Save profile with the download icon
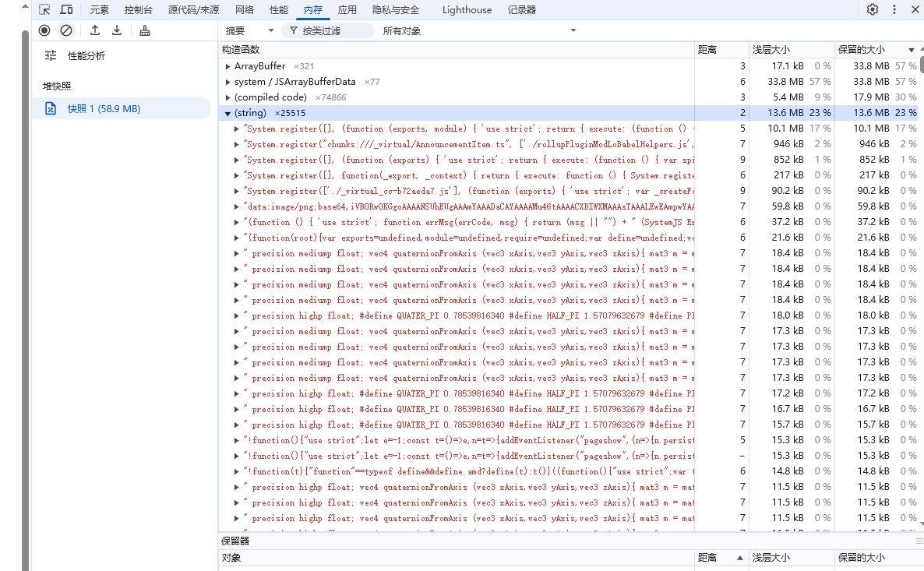The width and height of the screenshot is (924, 571). (x=117, y=30)
